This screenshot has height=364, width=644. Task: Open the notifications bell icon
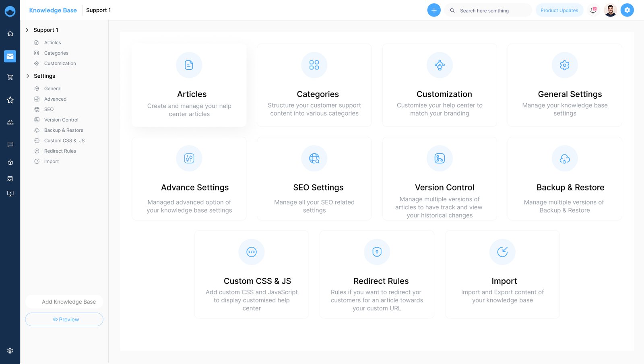[593, 10]
